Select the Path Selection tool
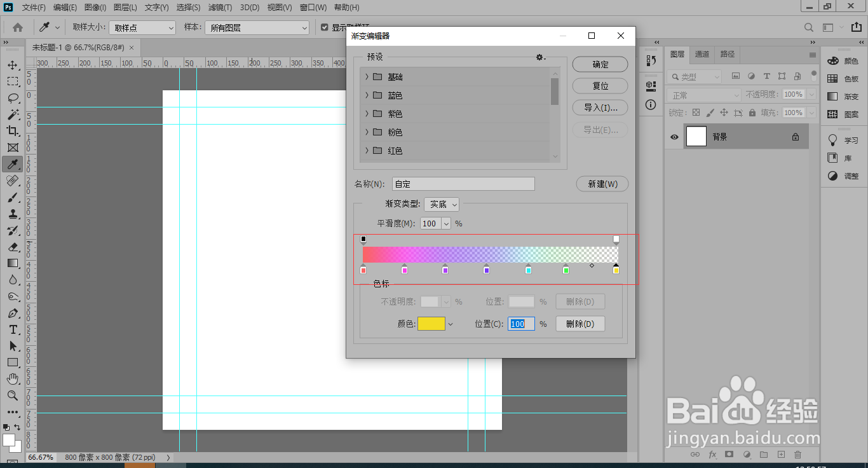The width and height of the screenshot is (868, 468). (13, 346)
